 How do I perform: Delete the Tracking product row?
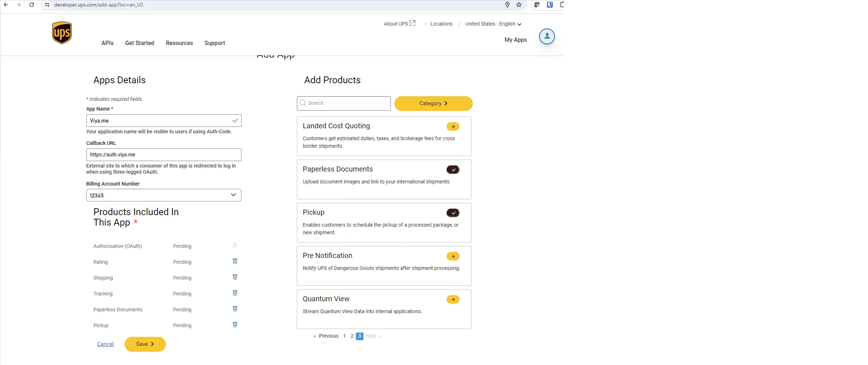tap(235, 293)
